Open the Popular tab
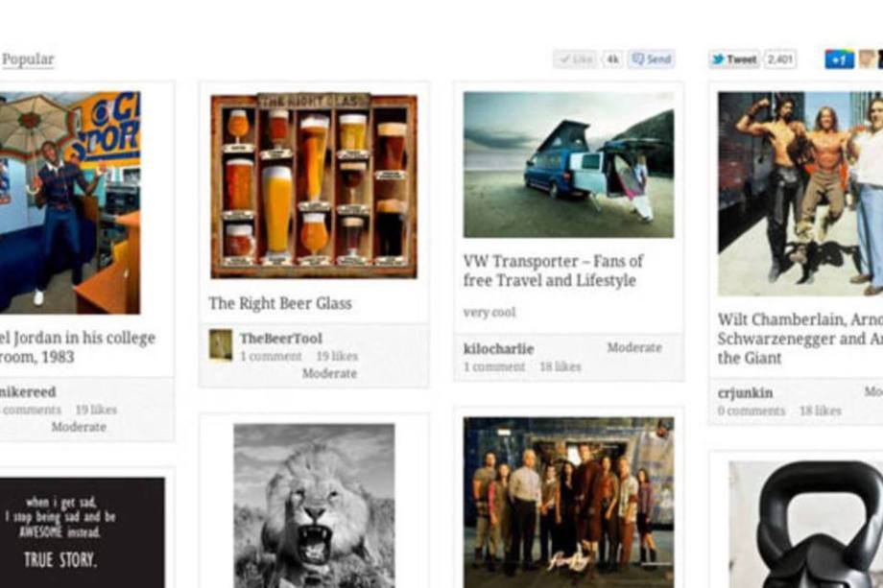Viewport: 883px width, 588px height. coord(28,59)
